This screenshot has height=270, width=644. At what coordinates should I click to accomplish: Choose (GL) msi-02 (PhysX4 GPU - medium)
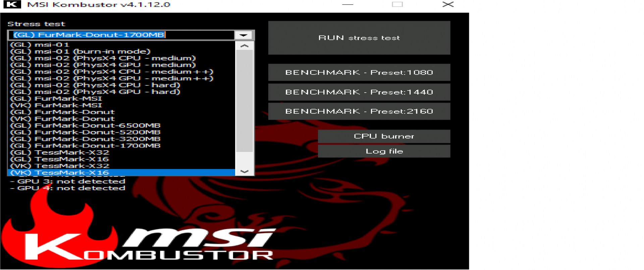tap(121, 65)
